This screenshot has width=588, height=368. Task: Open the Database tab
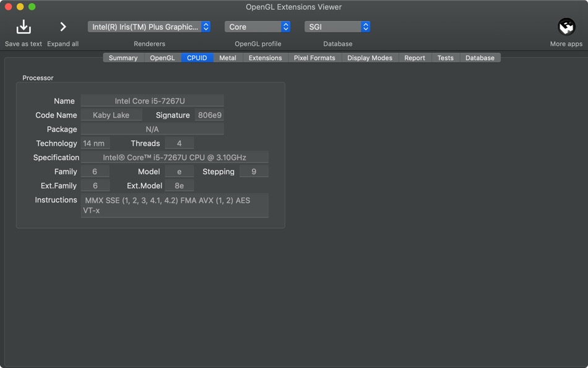coord(480,58)
